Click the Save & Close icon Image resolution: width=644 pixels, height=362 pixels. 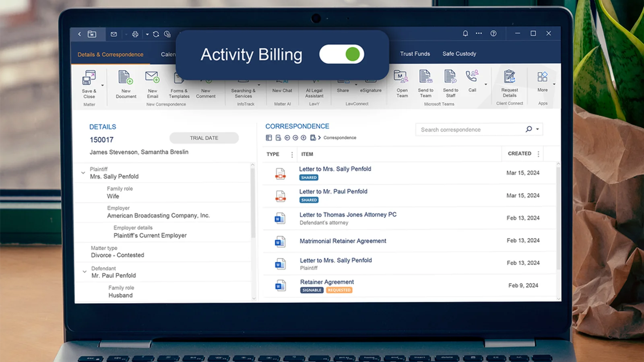pyautogui.click(x=89, y=77)
